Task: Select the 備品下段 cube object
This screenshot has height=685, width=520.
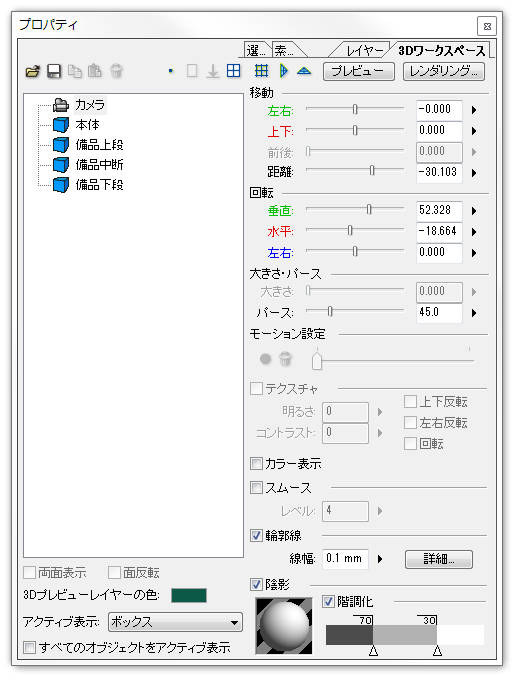Action: pos(88,185)
